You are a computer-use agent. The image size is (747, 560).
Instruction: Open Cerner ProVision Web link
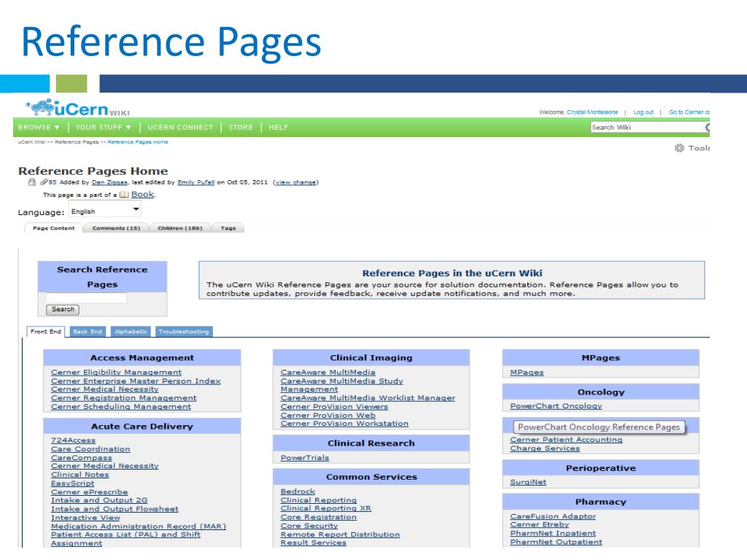(328, 415)
